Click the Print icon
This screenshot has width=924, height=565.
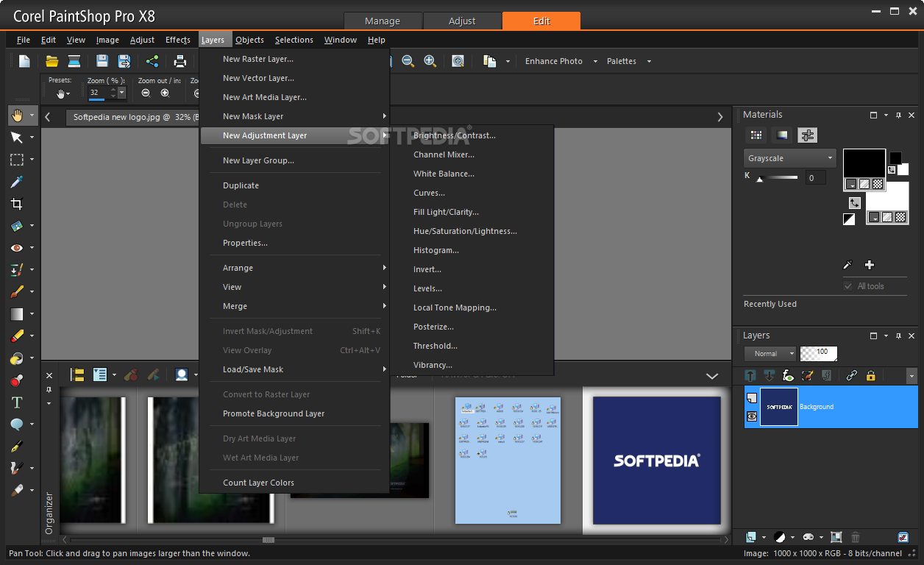(x=180, y=62)
